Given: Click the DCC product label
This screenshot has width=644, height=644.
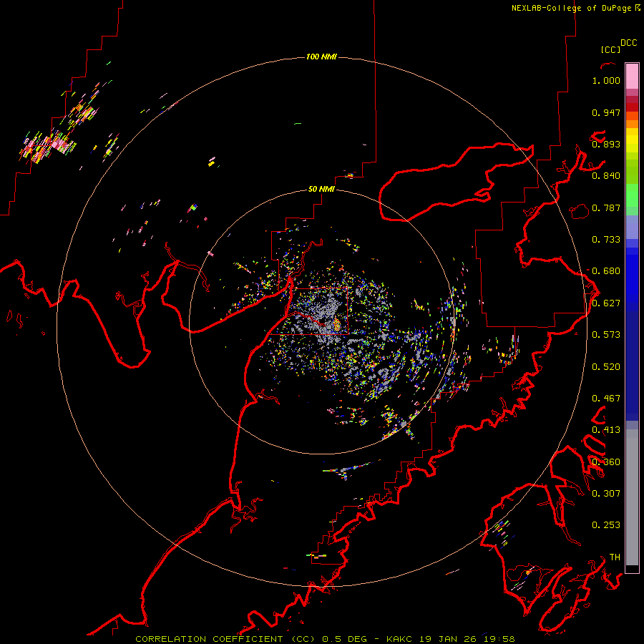Looking at the screenshot, I should [x=629, y=43].
